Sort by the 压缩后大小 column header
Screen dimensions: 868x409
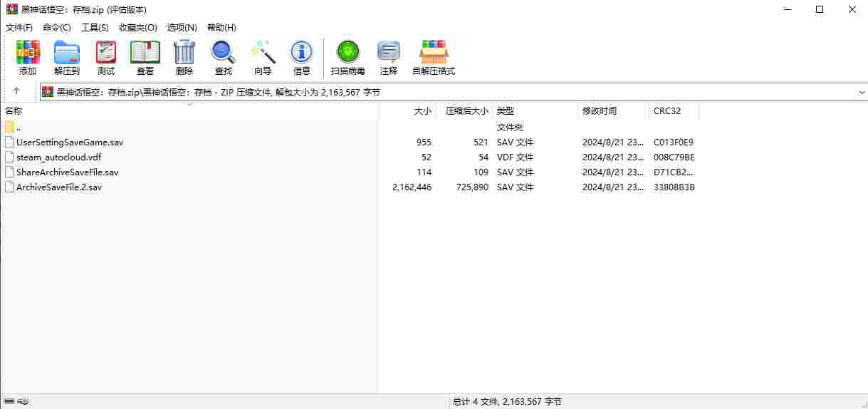pyautogui.click(x=465, y=111)
